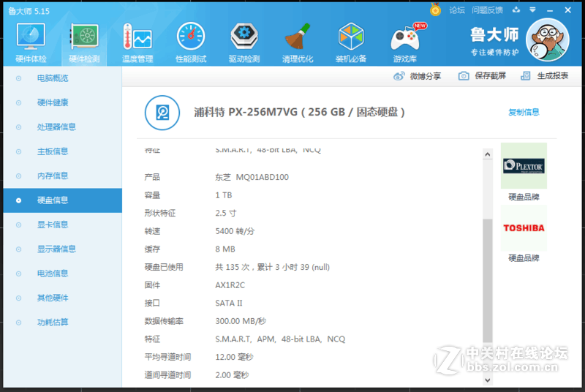Click scrollbar down arrow
Viewport: 585px width, 392px height.
[x=487, y=380]
